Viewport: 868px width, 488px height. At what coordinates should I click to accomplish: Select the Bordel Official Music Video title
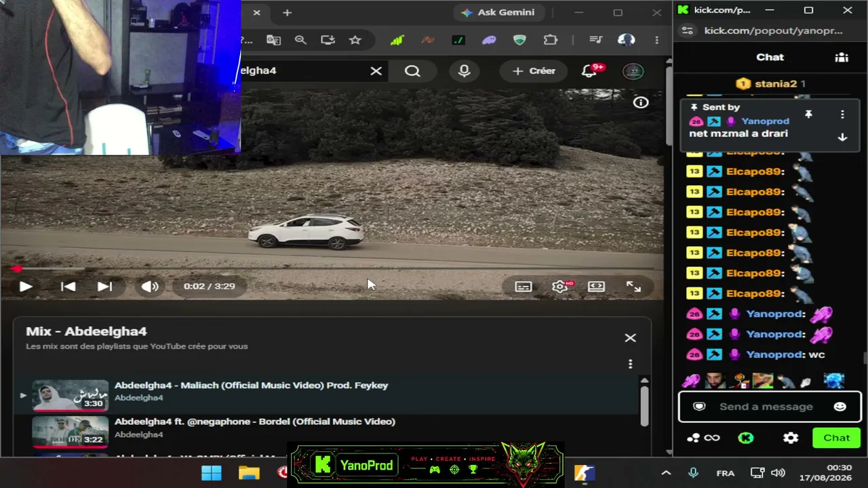(255, 422)
